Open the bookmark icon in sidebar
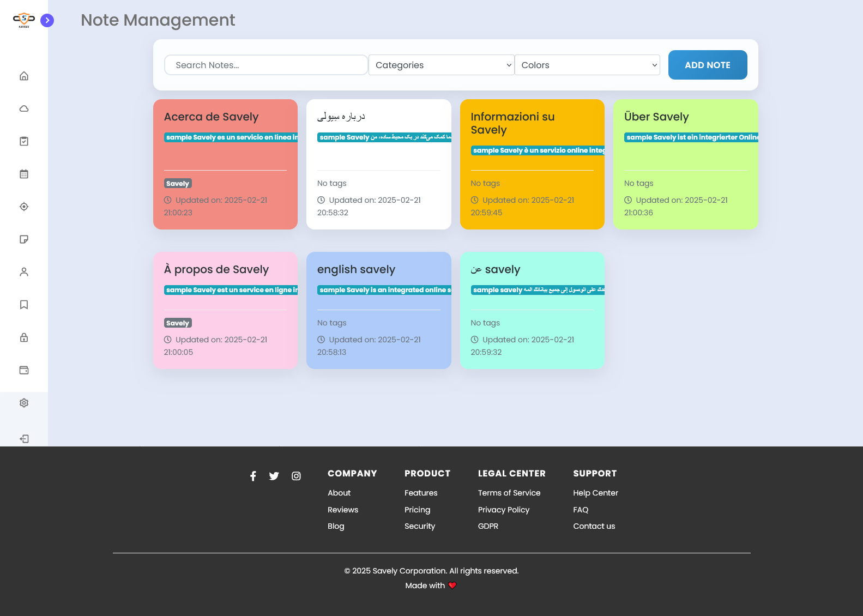The width and height of the screenshot is (863, 616). coord(24,305)
